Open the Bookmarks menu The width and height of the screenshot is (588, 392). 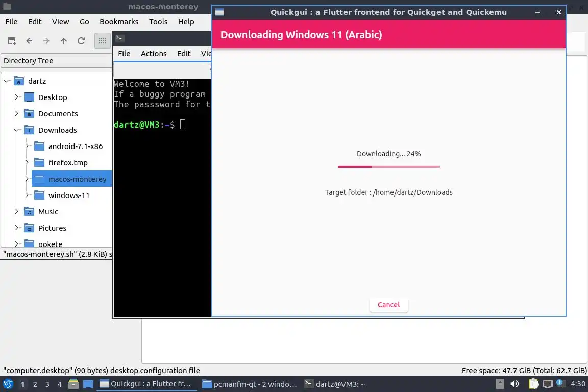pos(119,22)
